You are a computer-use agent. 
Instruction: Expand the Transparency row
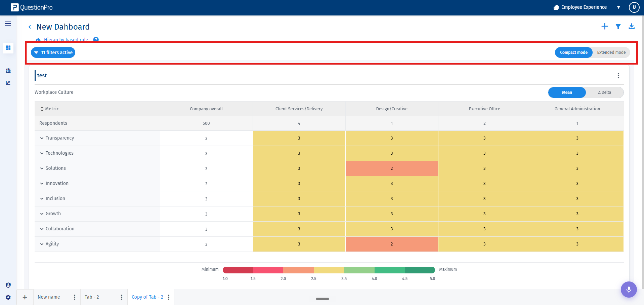42,138
